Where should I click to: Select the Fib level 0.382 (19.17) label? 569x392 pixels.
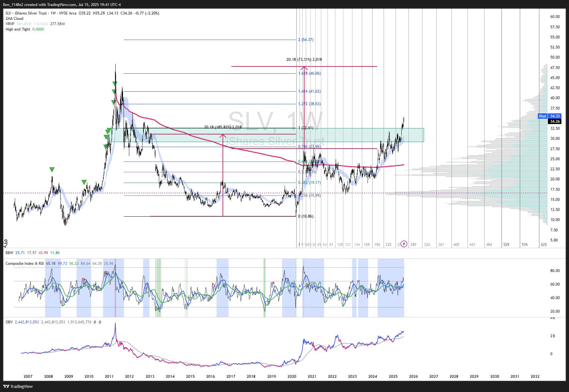[309, 183]
